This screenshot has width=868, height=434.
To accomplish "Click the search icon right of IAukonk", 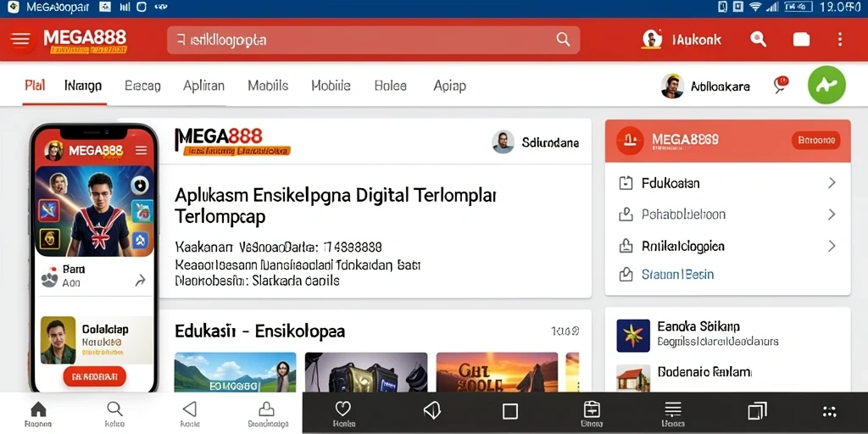I will (x=758, y=39).
